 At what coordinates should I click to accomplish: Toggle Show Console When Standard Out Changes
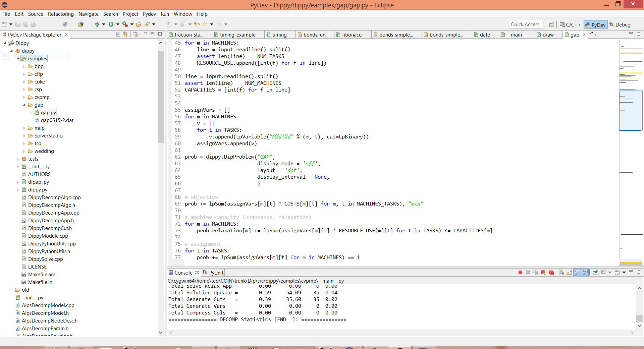click(577, 273)
